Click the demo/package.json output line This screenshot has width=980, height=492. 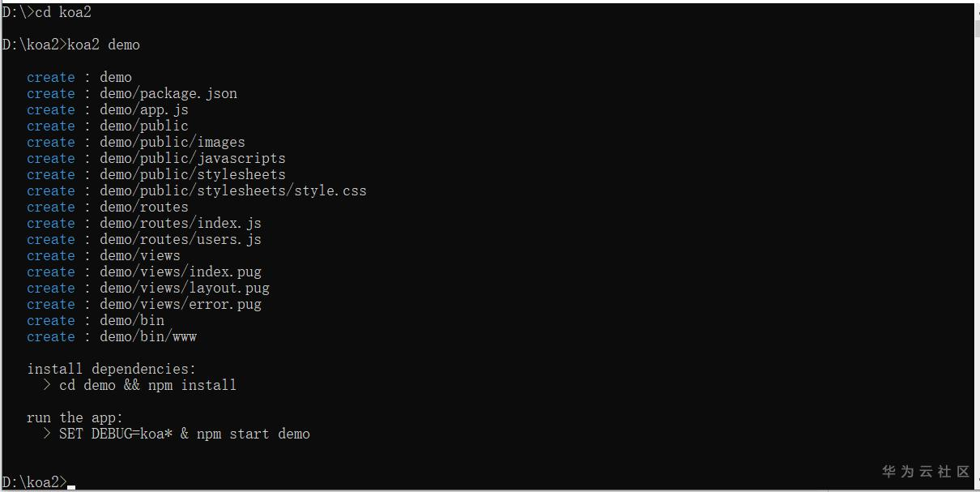coord(168,93)
